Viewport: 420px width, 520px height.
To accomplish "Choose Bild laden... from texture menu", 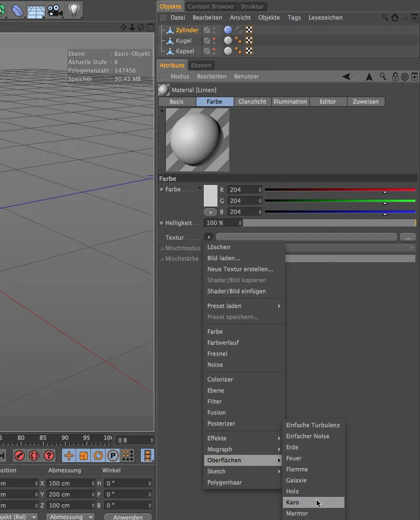I will click(x=224, y=258).
